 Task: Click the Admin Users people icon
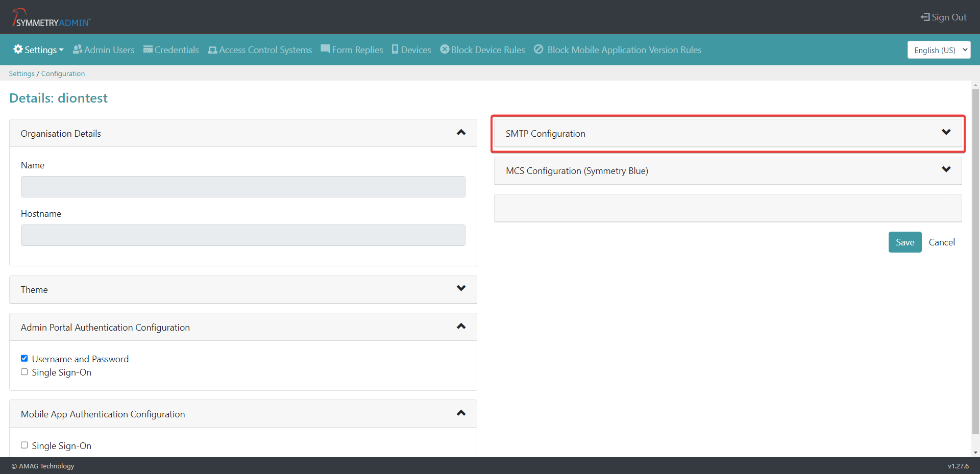pos(78,49)
